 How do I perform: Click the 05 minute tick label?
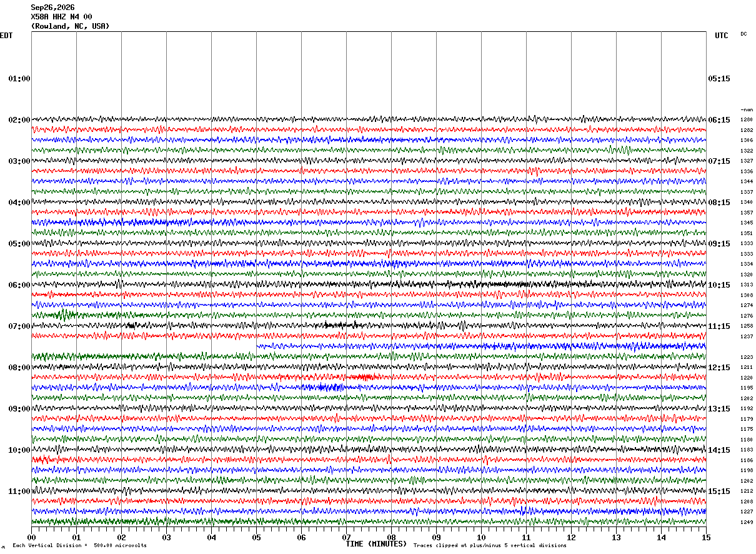[x=256, y=538]
